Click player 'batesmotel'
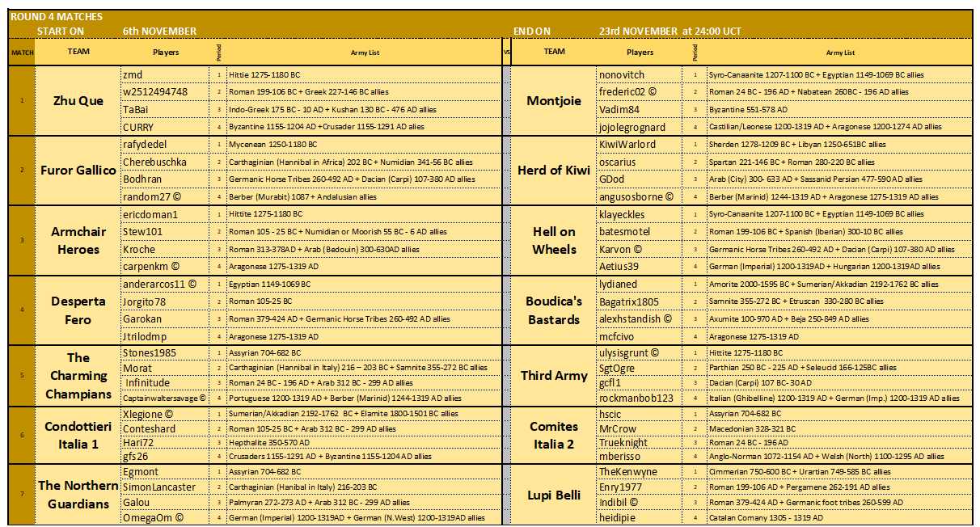This screenshot has width=980, height=527. (x=624, y=231)
